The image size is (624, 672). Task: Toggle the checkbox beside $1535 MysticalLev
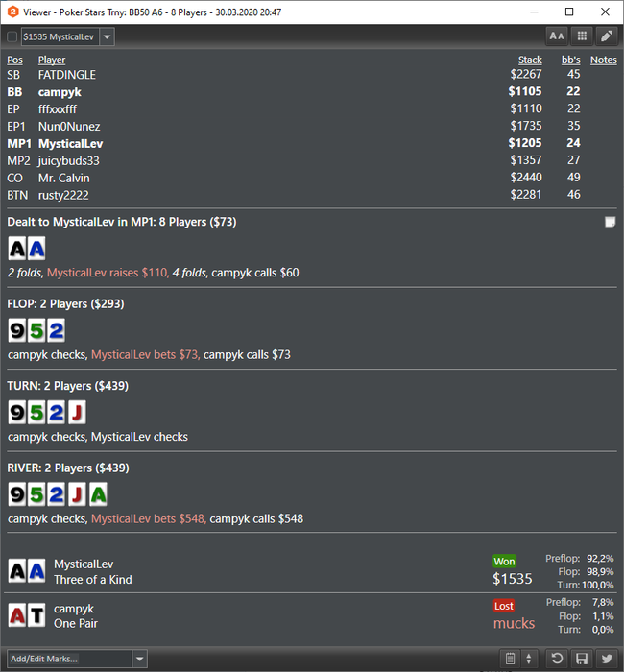coord(12,36)
